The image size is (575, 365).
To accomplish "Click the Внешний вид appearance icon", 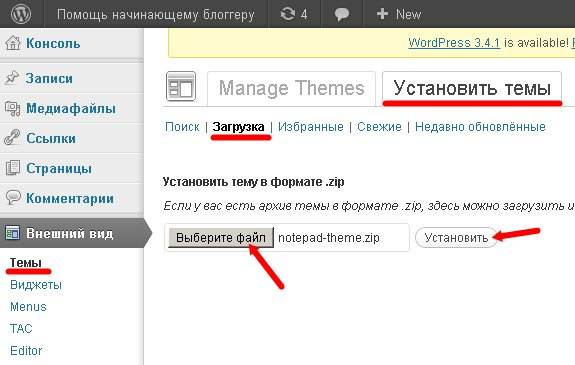I will tap(12, 233).
